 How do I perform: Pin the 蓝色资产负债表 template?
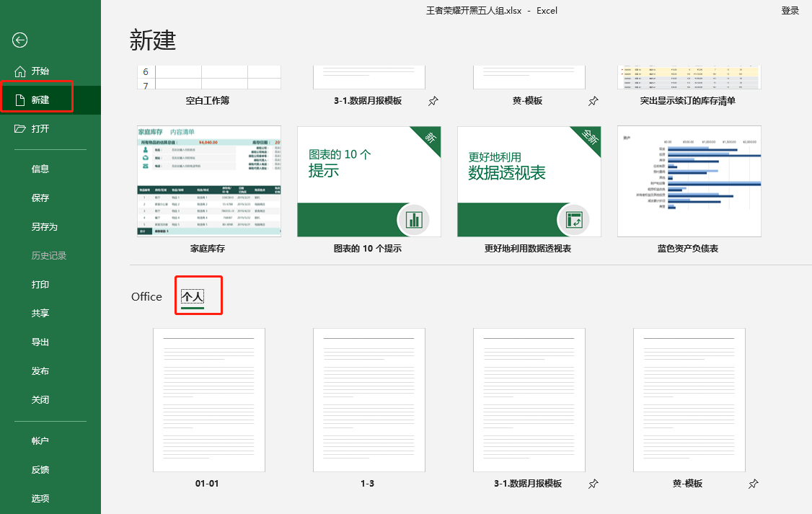coord(754,249)
